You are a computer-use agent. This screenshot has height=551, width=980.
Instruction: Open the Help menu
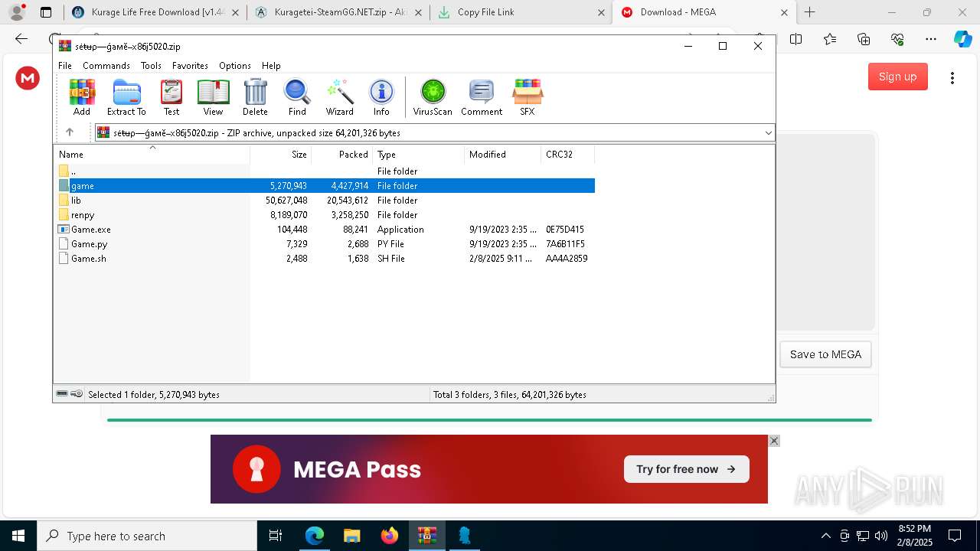tap(271, 66)
